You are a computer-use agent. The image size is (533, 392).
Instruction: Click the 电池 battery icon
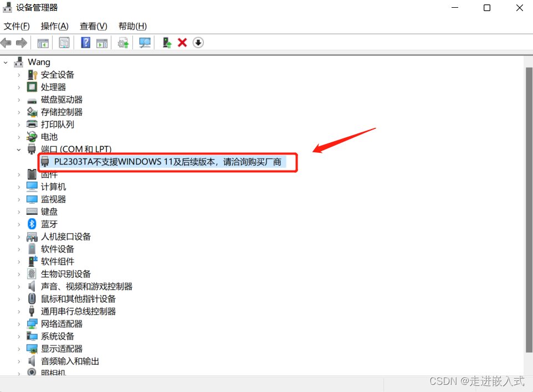click(32, 137)
